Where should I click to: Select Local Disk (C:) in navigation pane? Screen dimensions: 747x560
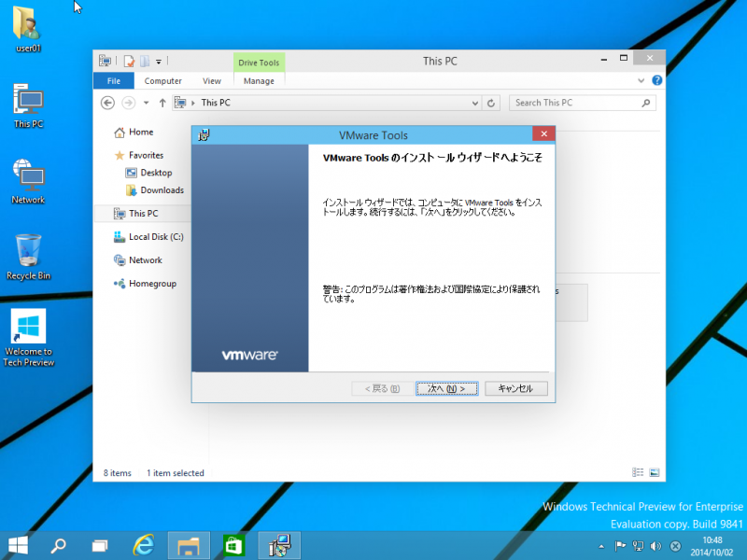click(x=156, y=237)
